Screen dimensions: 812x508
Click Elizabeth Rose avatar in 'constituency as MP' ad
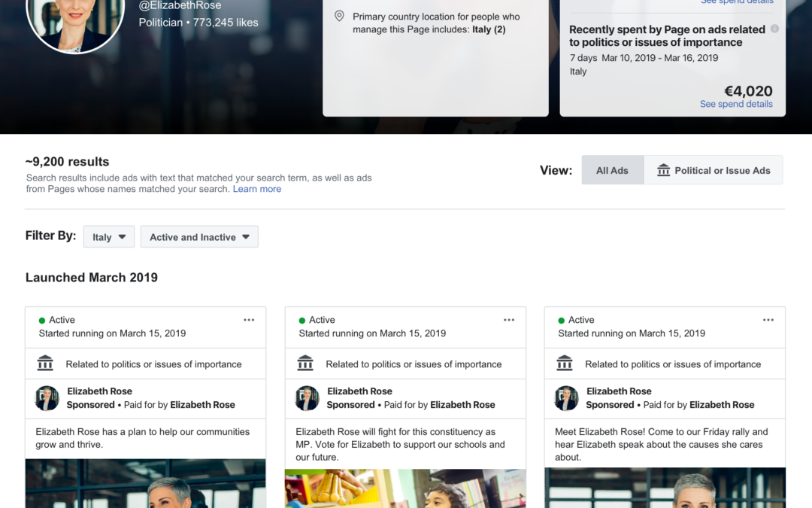(x=307, y=398)
